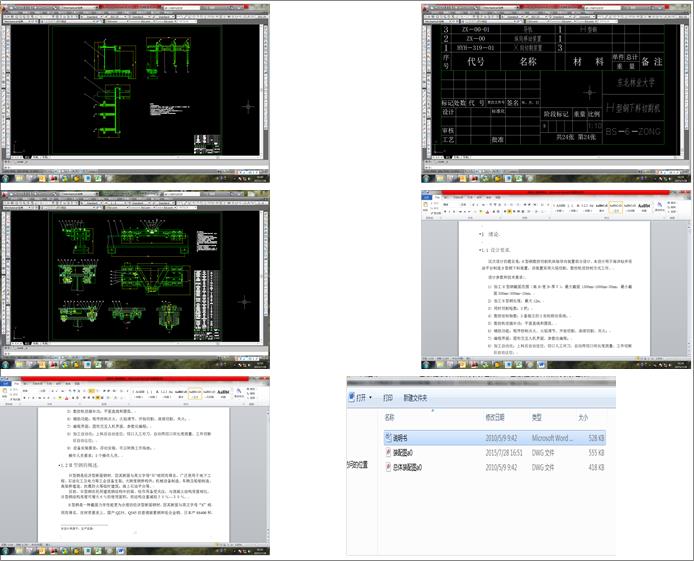Click the 418 KB size cell
Image resolution: width=694 pixels, height=561 pixels.
pos(596,467)
